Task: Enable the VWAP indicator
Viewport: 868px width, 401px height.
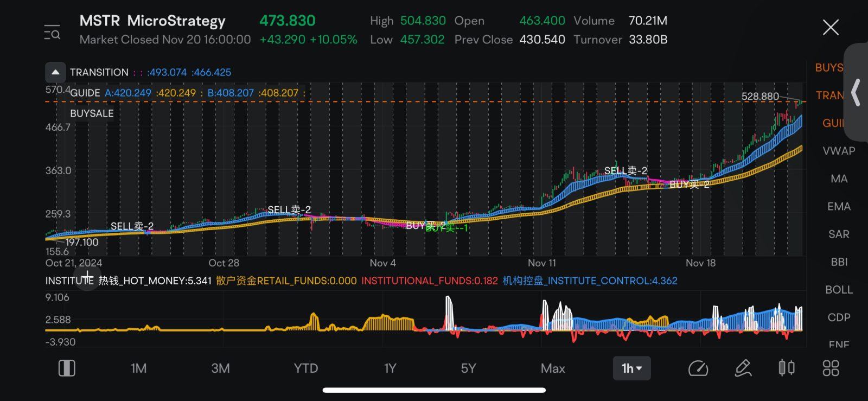Action: click(839, 151)
